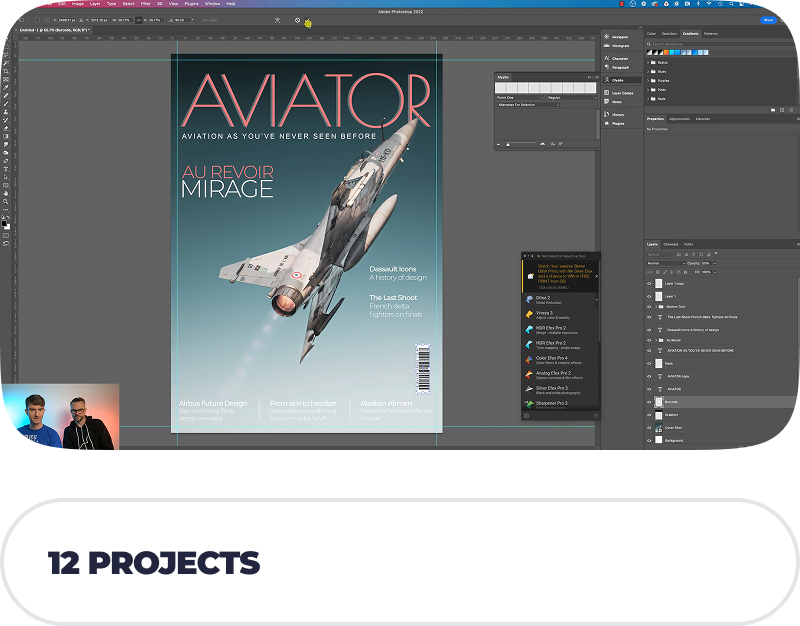Create new gradient group folder icon
This screenshot has width=800, height=626.
pyautogui.click(x=773, y=110)
